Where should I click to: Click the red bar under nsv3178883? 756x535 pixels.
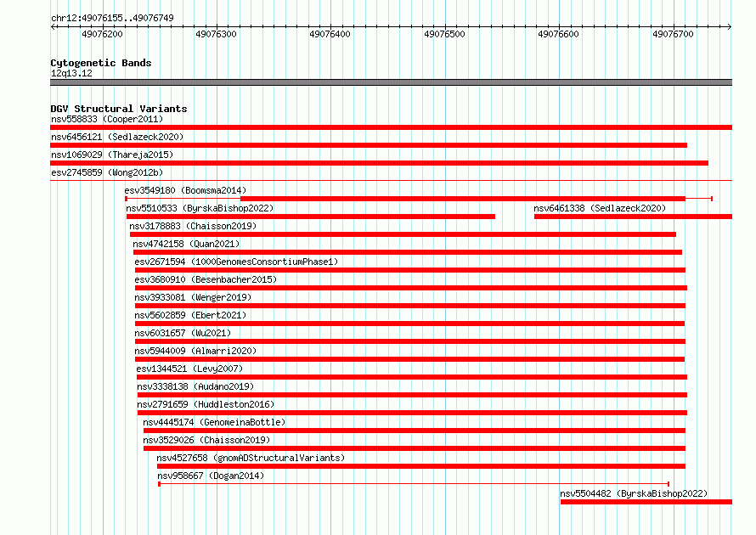(403, 234)
